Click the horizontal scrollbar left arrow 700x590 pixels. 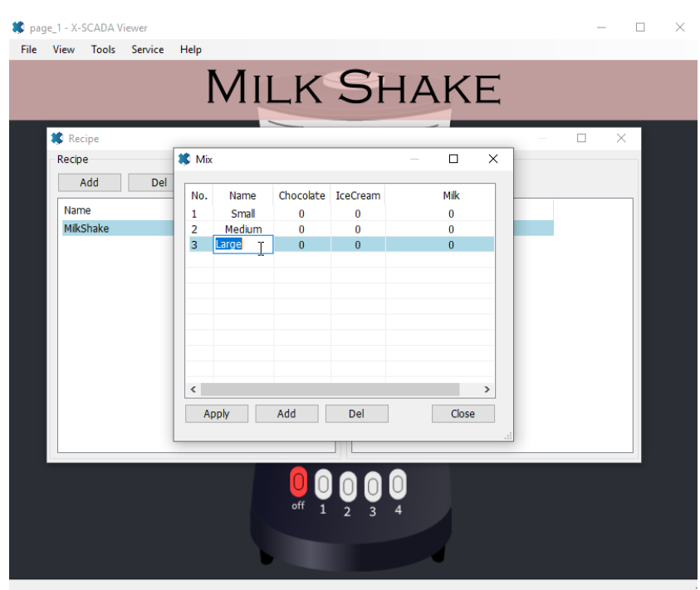[x=193, y=390]
